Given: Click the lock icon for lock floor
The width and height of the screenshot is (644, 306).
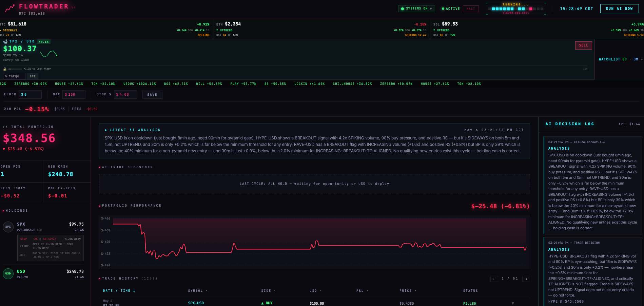Looking at the screenshot, I should point(5,69).
